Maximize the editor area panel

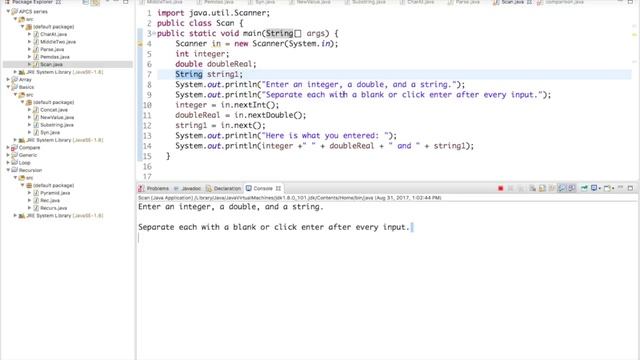pos(630,2)
